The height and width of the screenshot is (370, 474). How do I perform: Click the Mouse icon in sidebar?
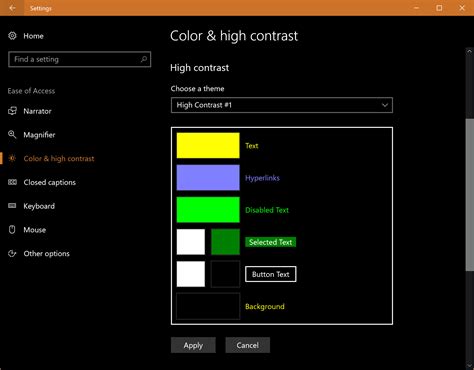(12, 229)
